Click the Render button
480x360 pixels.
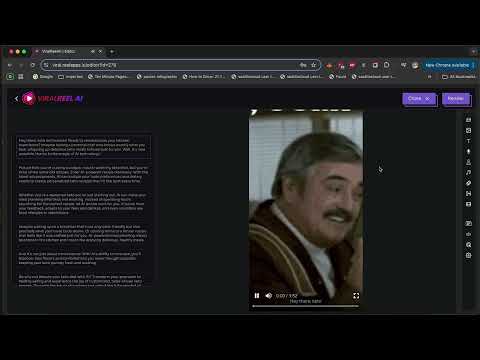point(456,99)
